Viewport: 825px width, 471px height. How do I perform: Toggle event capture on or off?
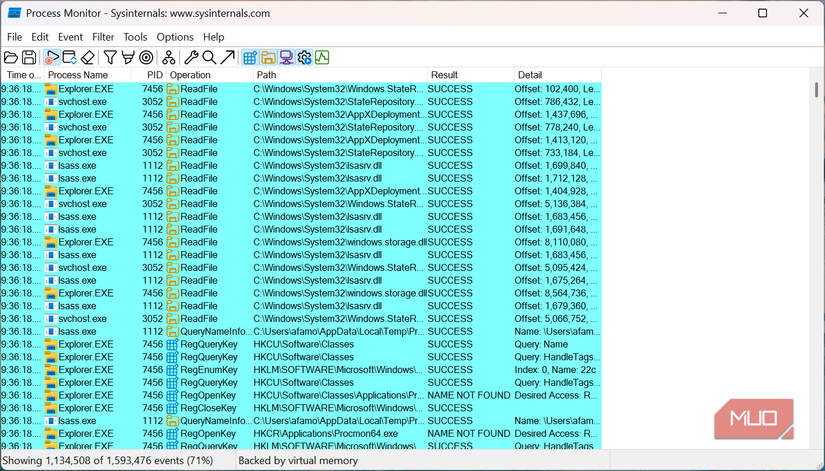pos(52,57)
